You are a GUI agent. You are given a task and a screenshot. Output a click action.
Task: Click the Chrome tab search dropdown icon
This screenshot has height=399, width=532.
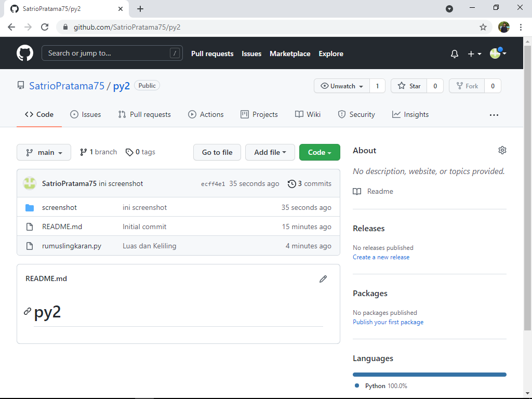[x=449, y=9]
